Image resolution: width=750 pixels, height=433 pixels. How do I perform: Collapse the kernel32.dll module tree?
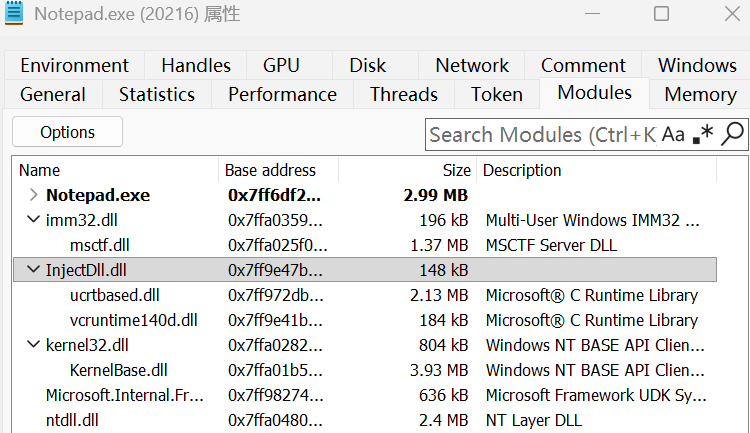(x=34, y=345)
